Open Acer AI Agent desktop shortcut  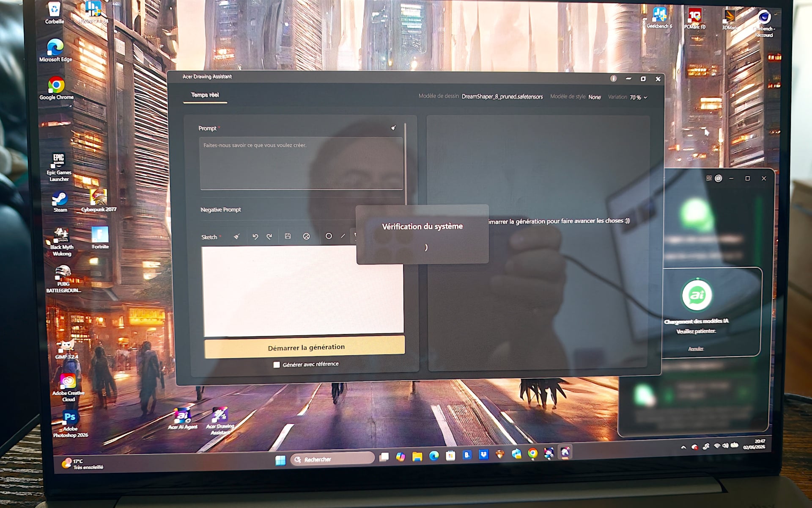(x=182, y=419)
